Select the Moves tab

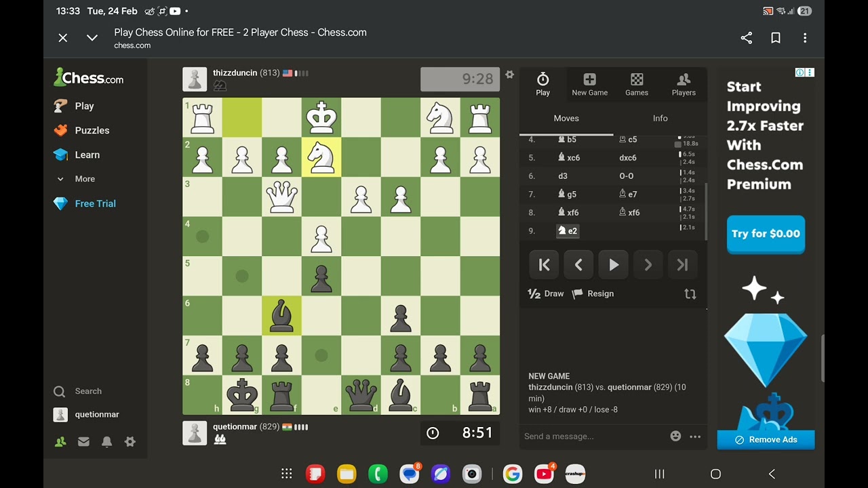(566, 119)
